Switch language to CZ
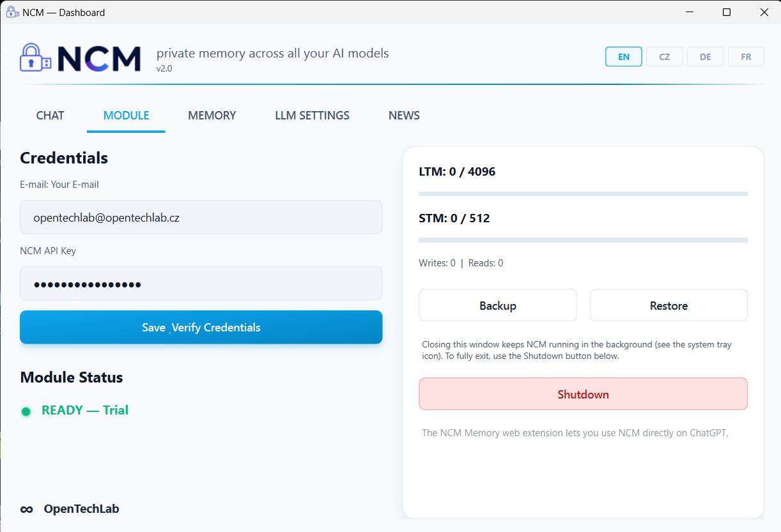781x532 pixels. coord(665,56)
